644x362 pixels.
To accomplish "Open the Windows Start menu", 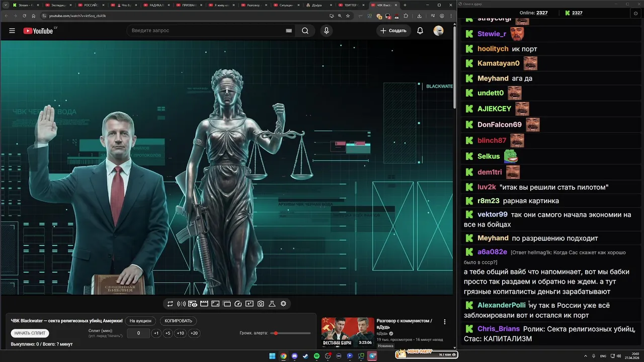I will click(x=272, y=356).
